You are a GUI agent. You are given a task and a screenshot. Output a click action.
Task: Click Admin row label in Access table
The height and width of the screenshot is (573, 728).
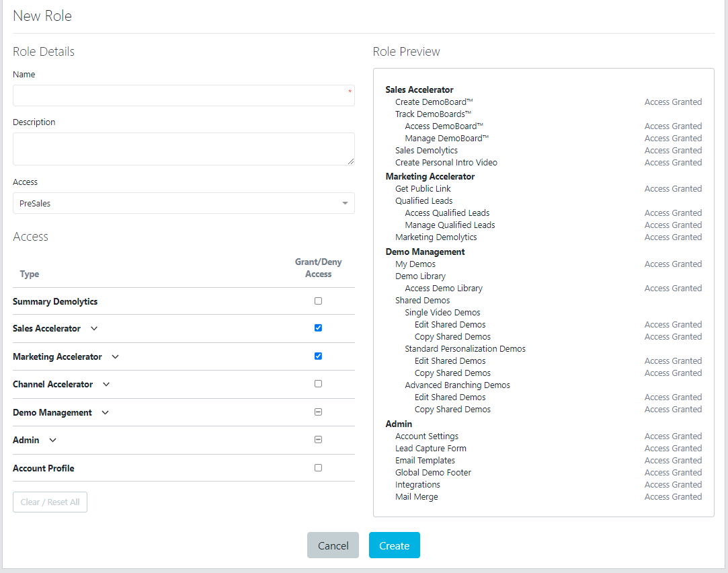(x=26, y=440)
